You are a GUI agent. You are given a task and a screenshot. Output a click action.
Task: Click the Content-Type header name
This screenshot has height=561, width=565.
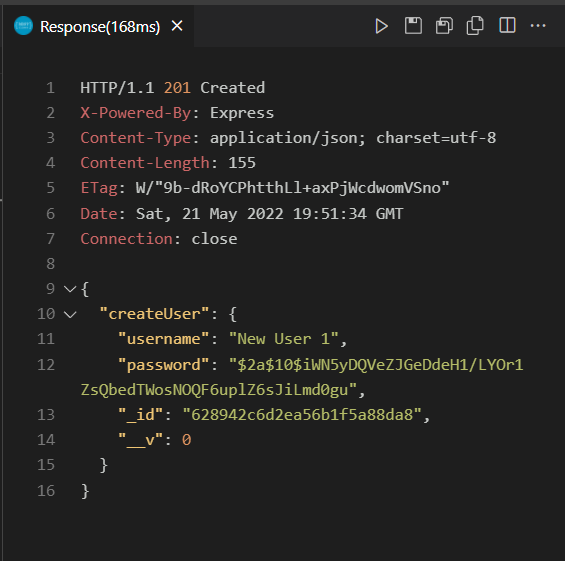(135, 138)
